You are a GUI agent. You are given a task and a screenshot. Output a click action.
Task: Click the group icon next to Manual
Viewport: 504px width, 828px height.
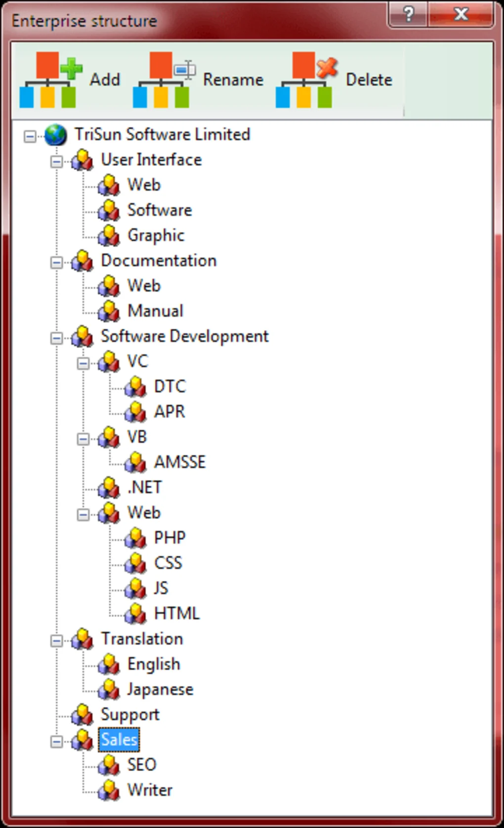(109, 311)
